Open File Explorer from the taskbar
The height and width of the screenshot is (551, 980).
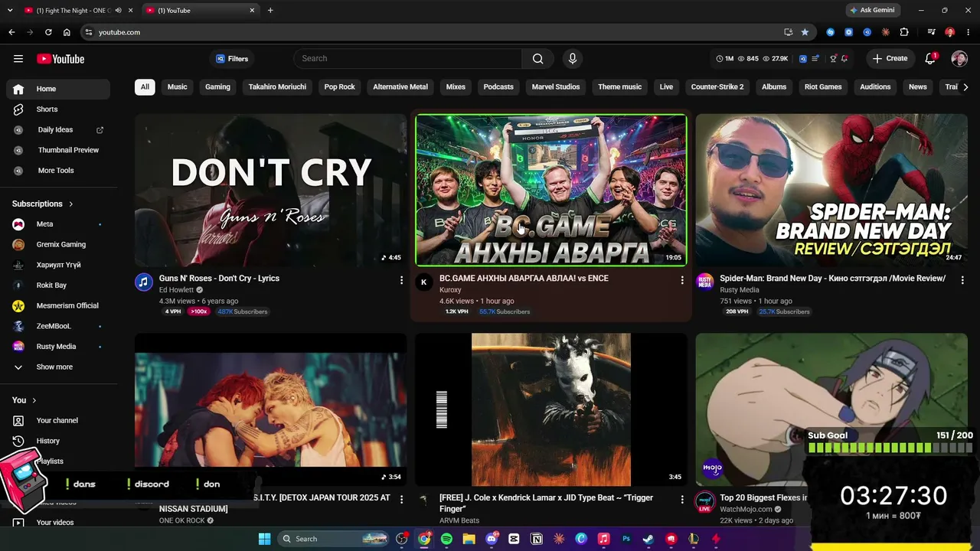pyautogui.click(x=469, y=539)
